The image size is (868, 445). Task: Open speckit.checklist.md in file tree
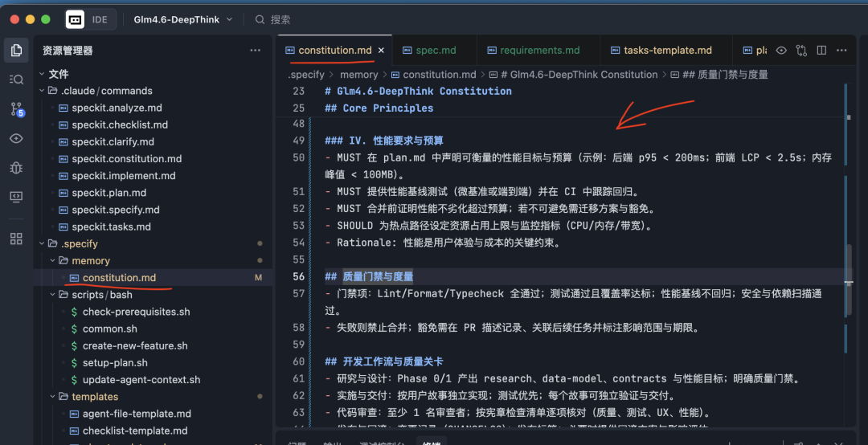(120, 125)
